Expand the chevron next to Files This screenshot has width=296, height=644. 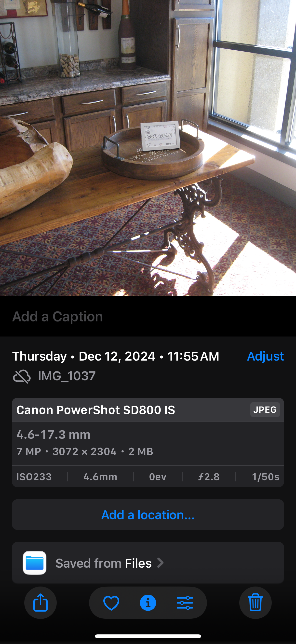coord(160,563)
